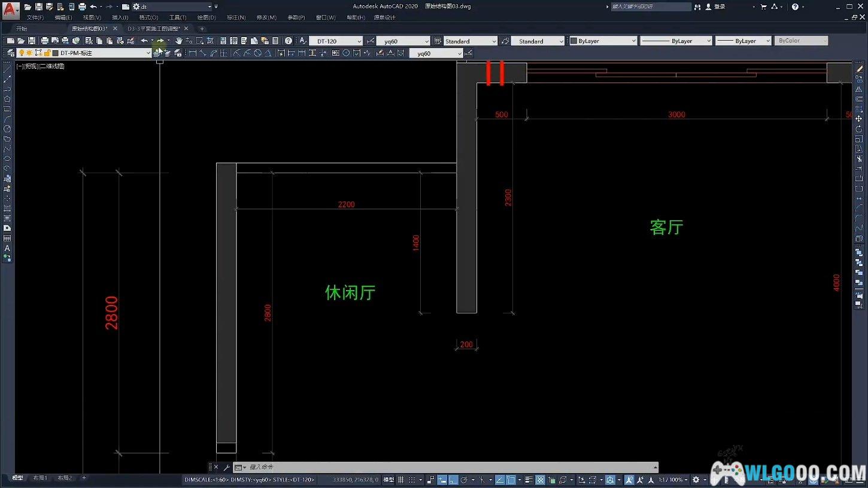Click the Plot print icon in standard toolbar
The height and width of the screenshot is (488, 868).
tap(44, 41)
